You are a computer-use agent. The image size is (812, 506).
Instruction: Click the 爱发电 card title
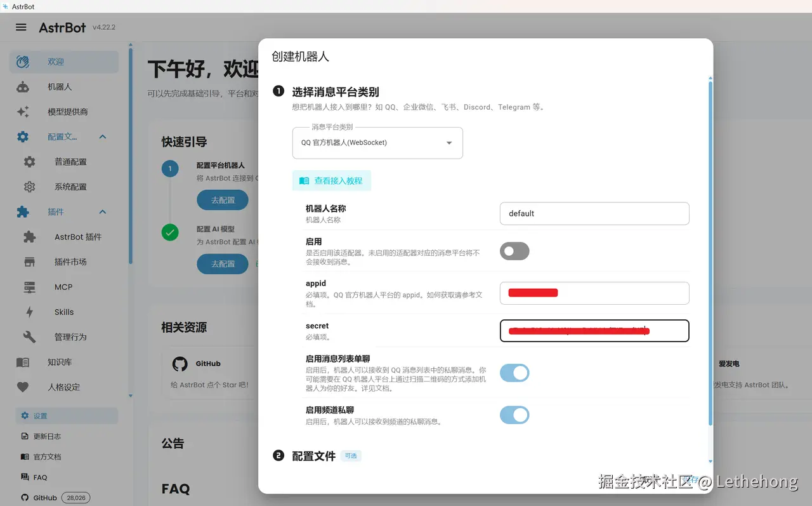point(729,364)
